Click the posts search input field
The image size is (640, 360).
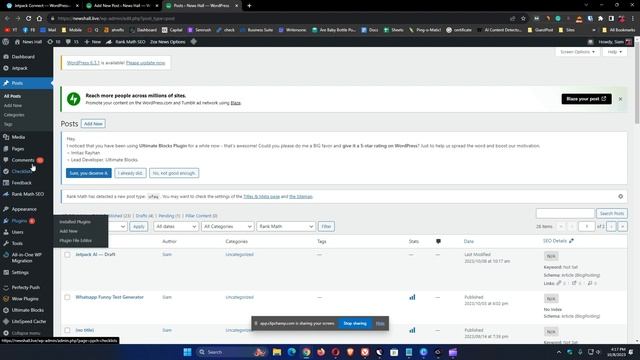pos(565,213)
